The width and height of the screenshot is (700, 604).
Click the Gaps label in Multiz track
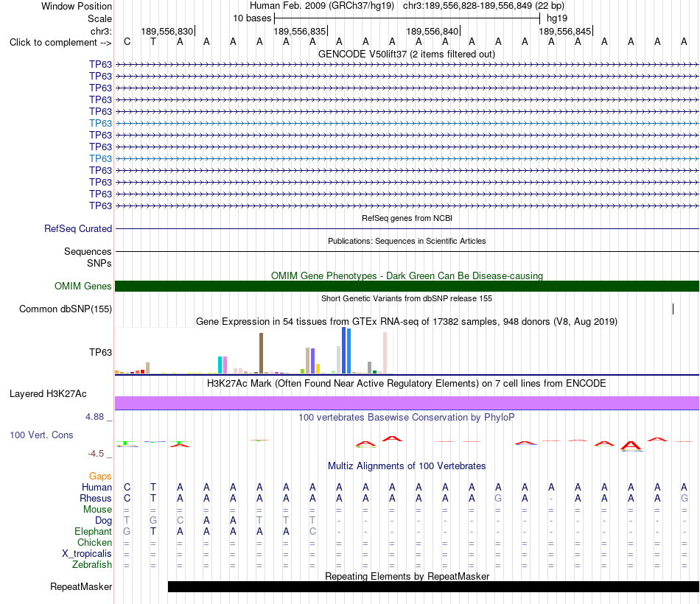[100, 477]
